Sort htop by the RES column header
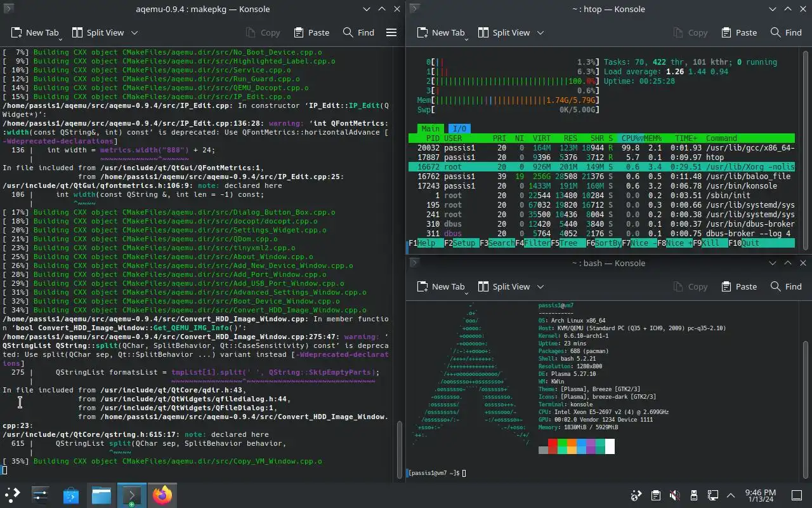Viewport: 812px width, 508px height. tap(570, 138)
